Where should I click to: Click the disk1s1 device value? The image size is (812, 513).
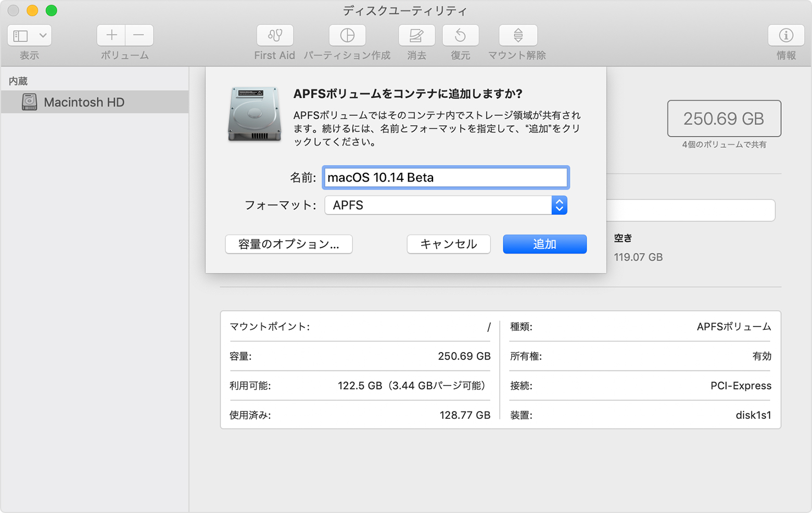click(753, 415)
